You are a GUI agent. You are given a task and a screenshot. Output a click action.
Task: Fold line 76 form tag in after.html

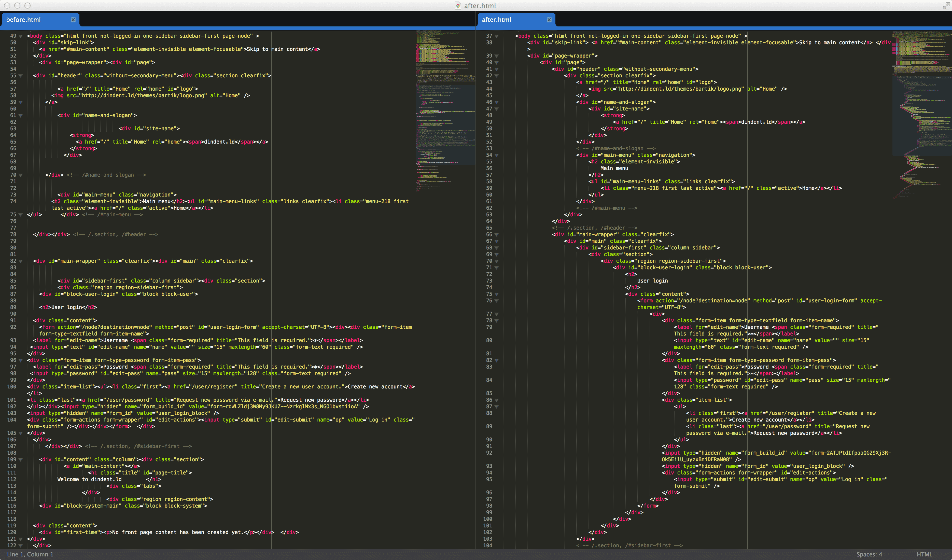pos(497,301)
